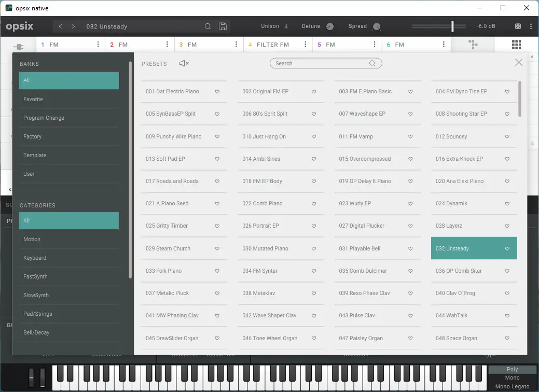
Task: Select the Keyboard category
Action: (x=69, y=258)
